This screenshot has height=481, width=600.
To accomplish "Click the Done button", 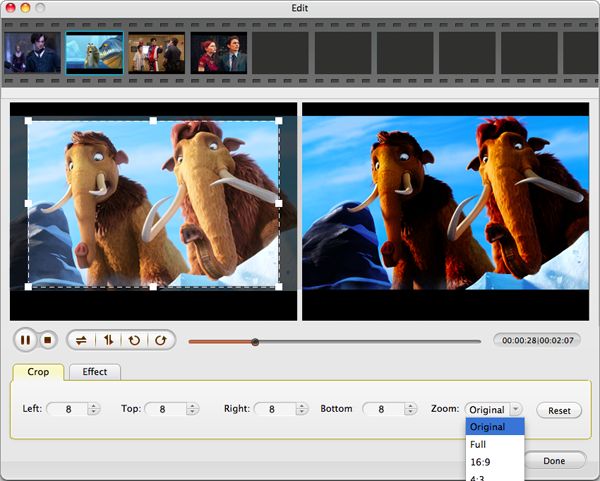I will pyautogui.click(x=554, y=461).
